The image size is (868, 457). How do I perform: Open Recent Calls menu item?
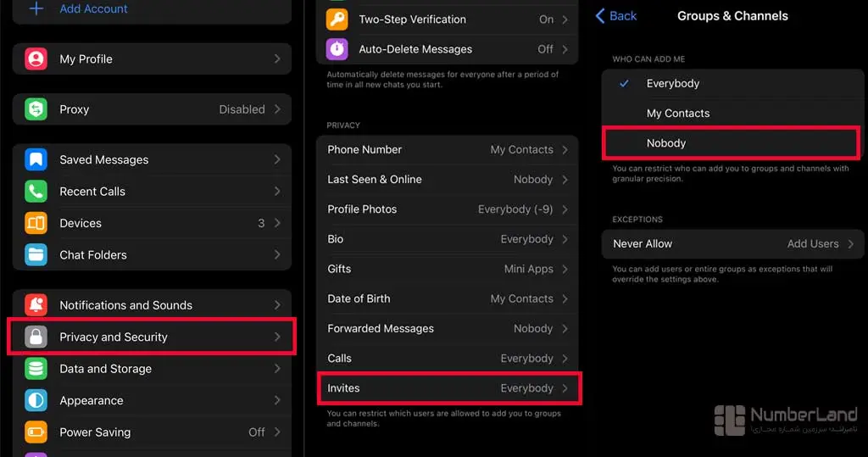tap(152, 191)
